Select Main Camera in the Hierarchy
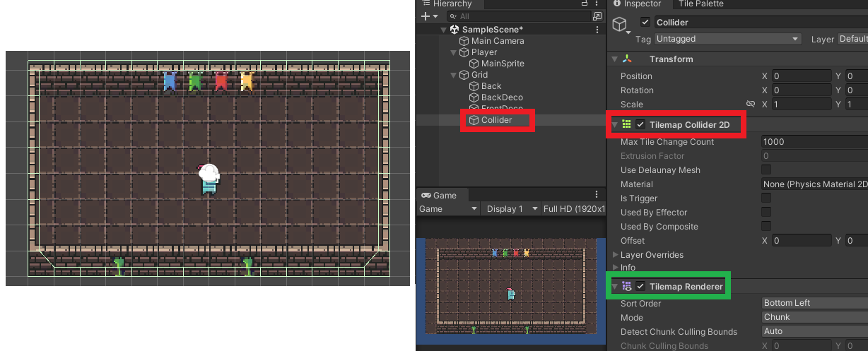This screenshot has height=351, width=868. tap(498, 41)
